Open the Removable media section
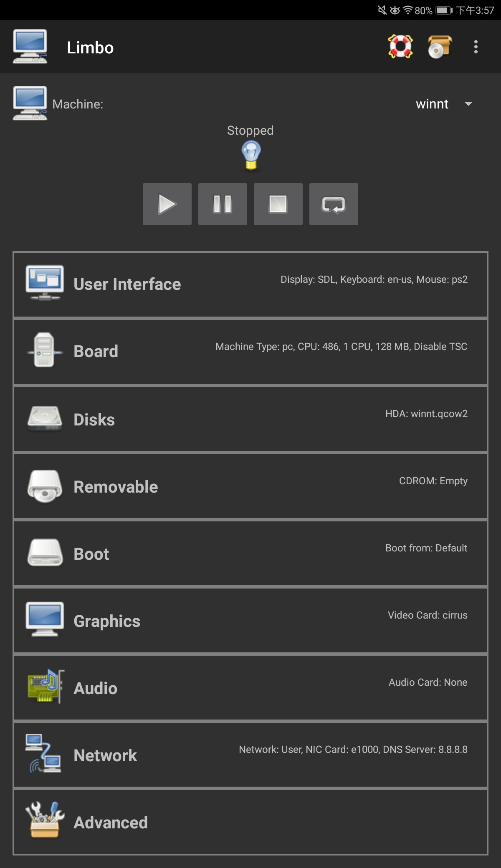The image size is (501, 868). [x=250, y=486]
